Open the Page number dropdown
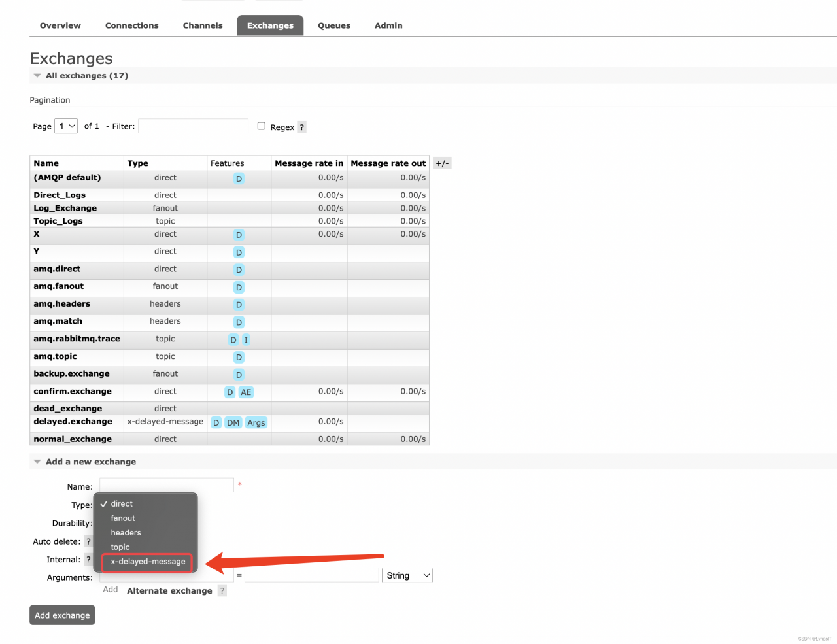This screenshot has height=644, width=837. tap(66, 126)
